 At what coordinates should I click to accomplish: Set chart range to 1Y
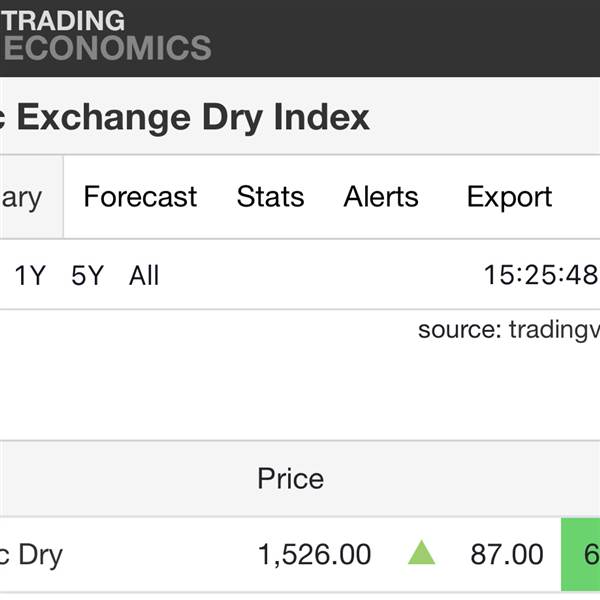pyautogui.click(x=30, y=276)
